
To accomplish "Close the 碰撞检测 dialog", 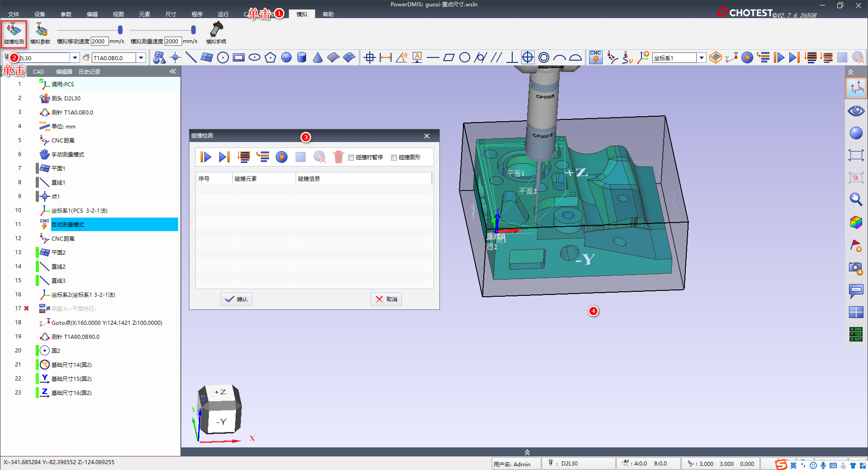I will tap(427, 136).
